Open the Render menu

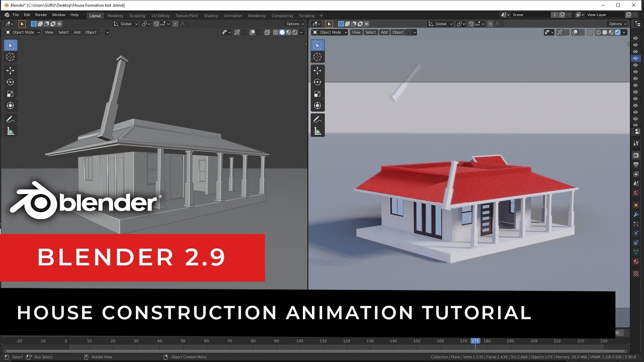click(x=41, y=15)
